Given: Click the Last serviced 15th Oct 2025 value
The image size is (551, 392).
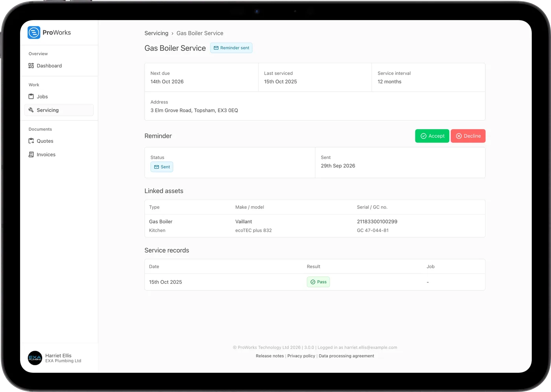Looking at the screenshot, I should (281, 82).
